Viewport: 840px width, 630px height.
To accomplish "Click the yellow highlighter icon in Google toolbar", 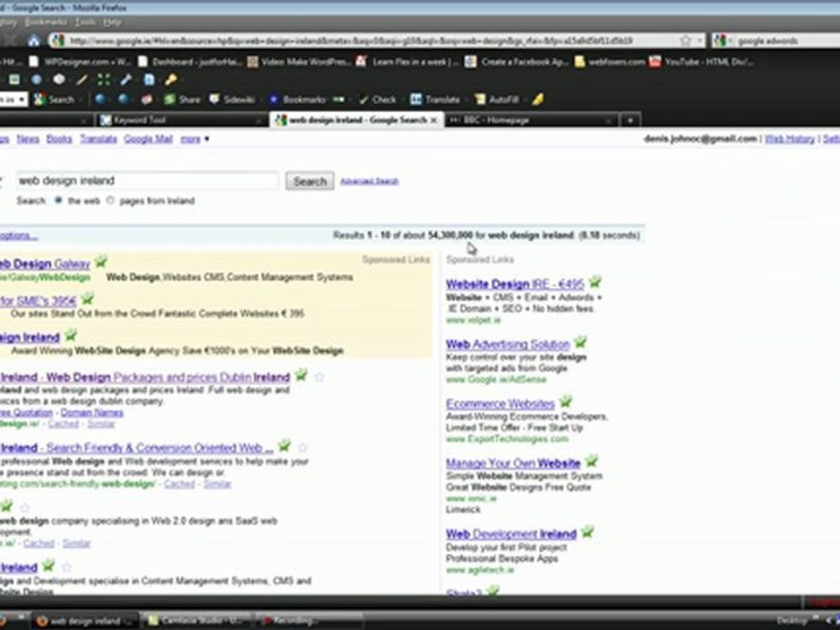I will (538, 100).
